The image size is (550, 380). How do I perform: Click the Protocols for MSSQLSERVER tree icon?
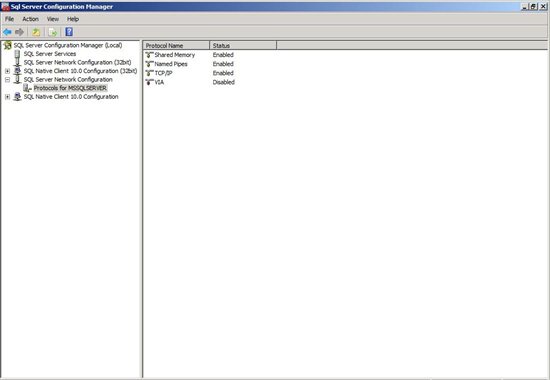pos(27,88)
